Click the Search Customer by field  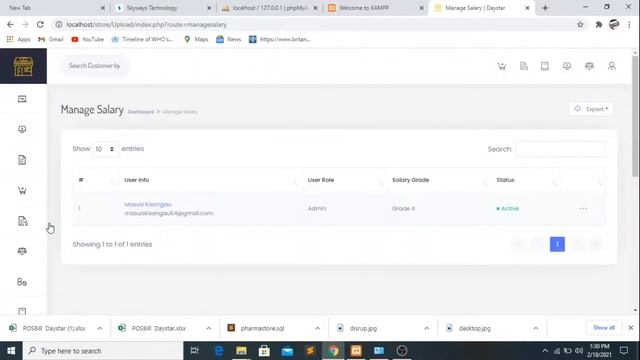(95, 66)
